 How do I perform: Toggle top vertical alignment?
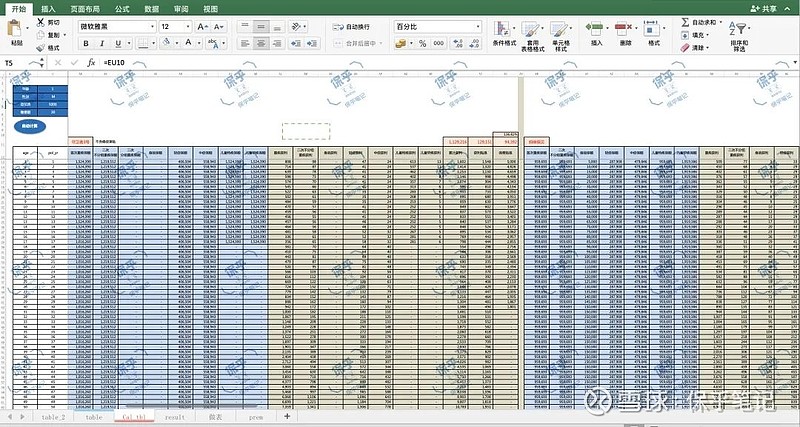click(x=245, y=27)
